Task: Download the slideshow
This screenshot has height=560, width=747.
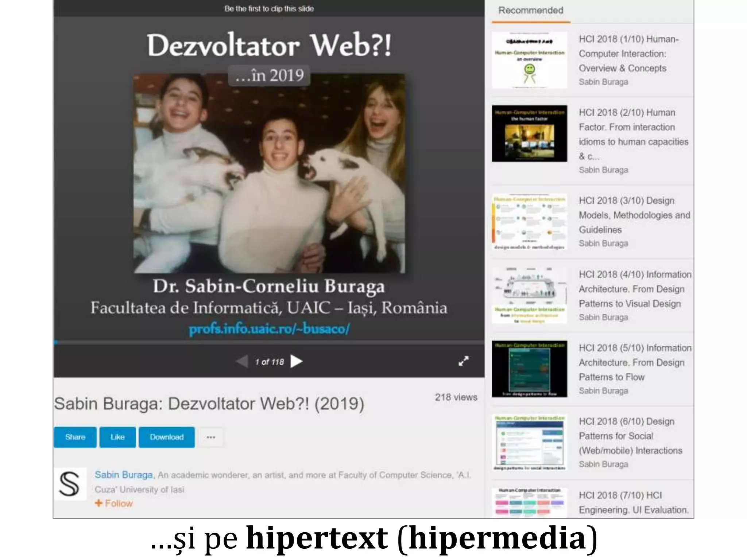Action: click(x=167, y=437)
